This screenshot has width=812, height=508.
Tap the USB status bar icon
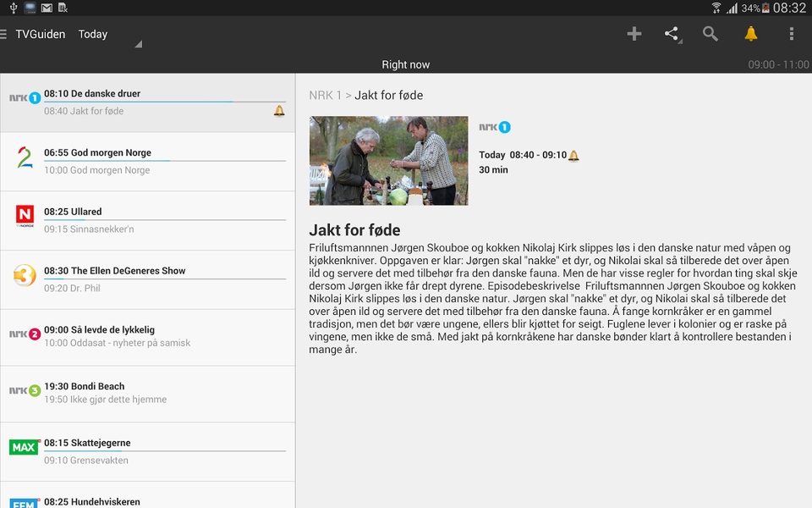[14, 8]
